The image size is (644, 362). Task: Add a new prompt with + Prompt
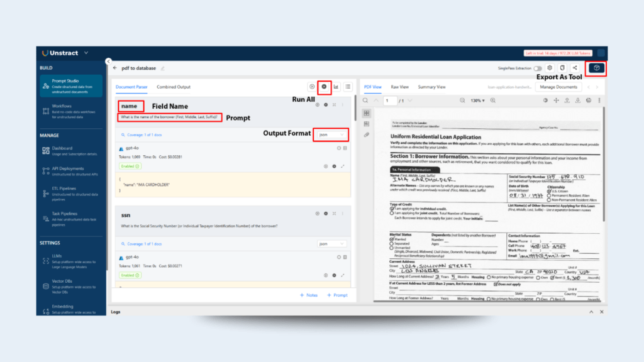tap(337, 295)
